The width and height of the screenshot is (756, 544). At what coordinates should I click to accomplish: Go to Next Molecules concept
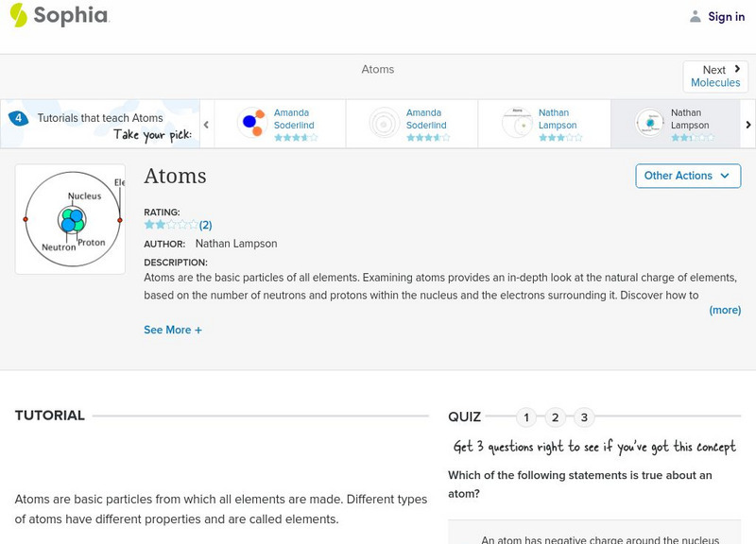(x=714, y=76)
